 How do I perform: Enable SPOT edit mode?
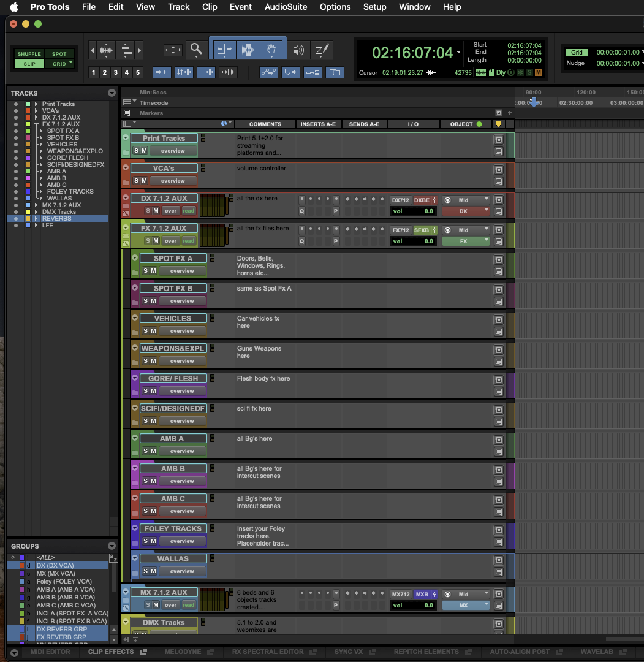59,54
